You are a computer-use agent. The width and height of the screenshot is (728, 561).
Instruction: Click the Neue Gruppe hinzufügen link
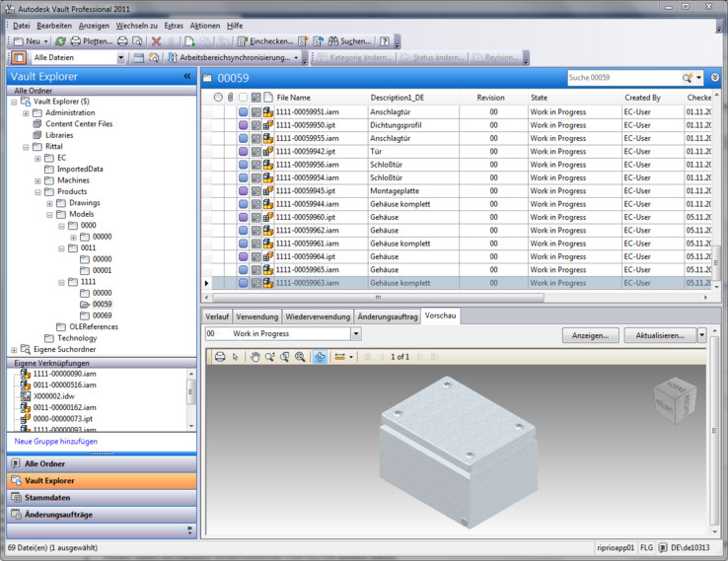[56, 441]
